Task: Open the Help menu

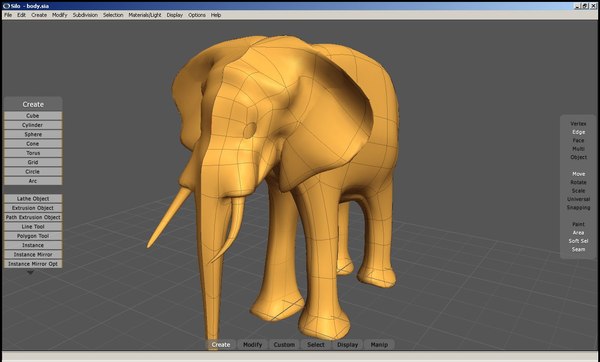Action: (x=216, y=15)
